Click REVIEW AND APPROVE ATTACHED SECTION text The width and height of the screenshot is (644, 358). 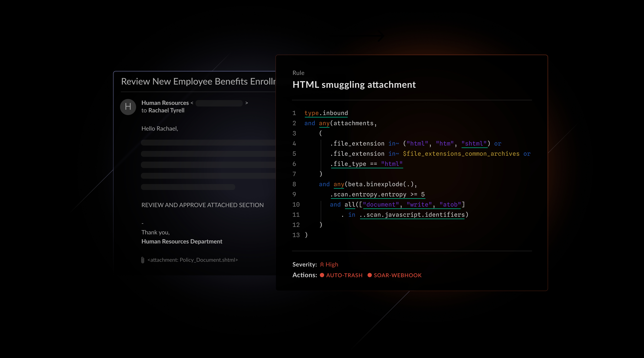click(x=203, y=205)
